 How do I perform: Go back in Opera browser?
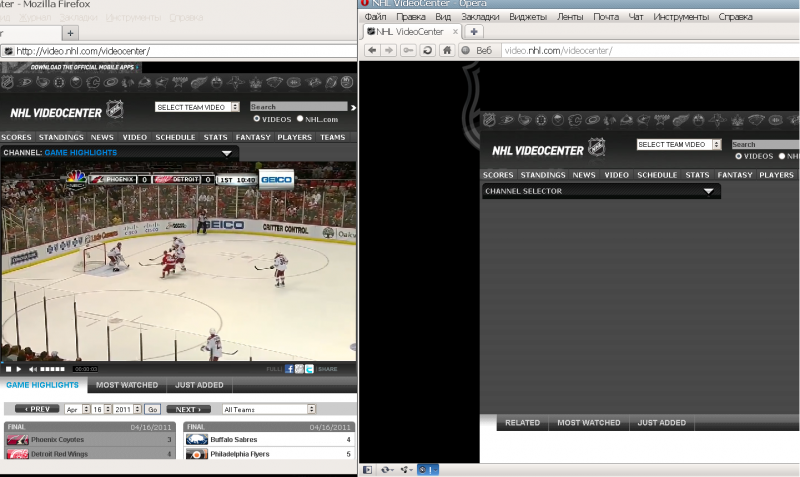(372, 50)
